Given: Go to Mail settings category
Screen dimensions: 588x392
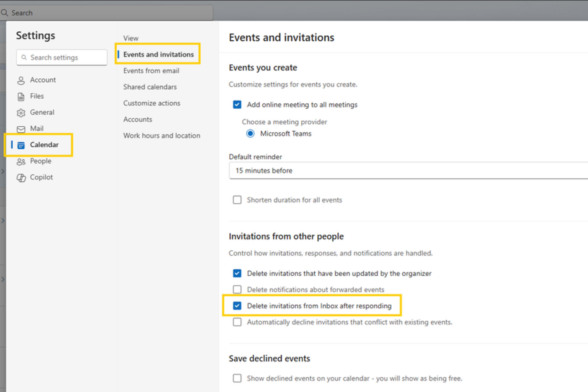Looking at the screenshot, I should tap(37, 129).
